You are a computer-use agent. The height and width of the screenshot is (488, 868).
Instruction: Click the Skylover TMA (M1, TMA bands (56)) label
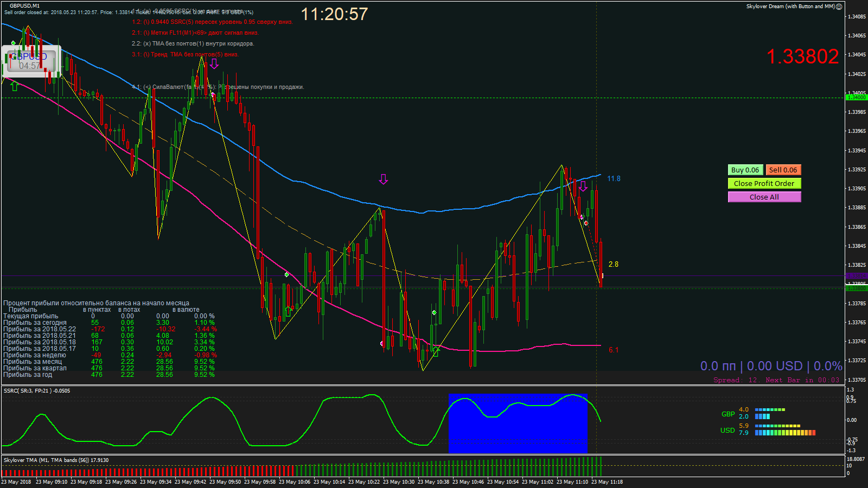(x=56, y=460)
